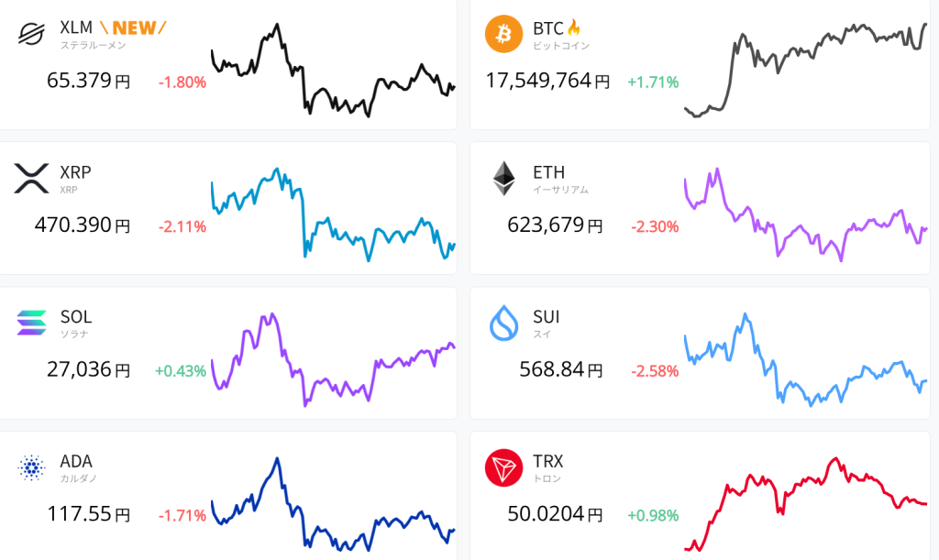Viewport: 939px width, 560px height.
Task: Click the Stellar XLM coin icon
Action: 31,34
